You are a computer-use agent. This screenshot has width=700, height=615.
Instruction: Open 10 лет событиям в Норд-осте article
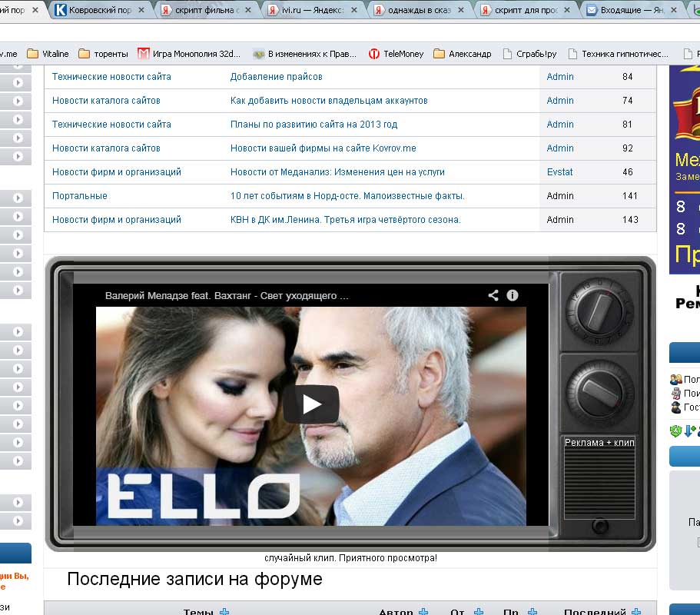tap(347, 195)
